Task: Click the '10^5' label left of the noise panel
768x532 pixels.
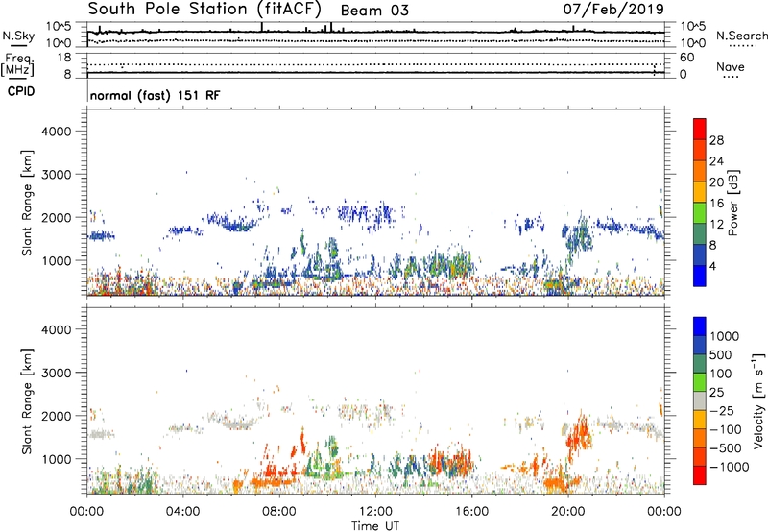Action: pyautogui.click(x=59, y=26)
